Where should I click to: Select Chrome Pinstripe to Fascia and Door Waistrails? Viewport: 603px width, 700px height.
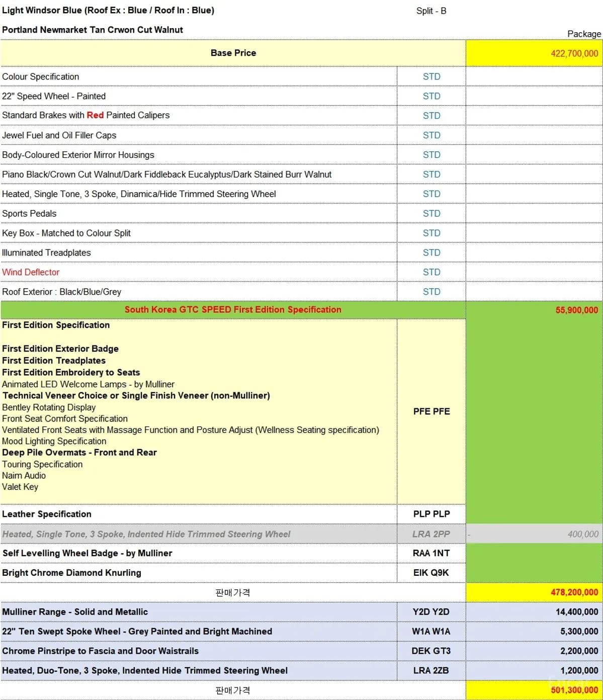tap(101, 651)
